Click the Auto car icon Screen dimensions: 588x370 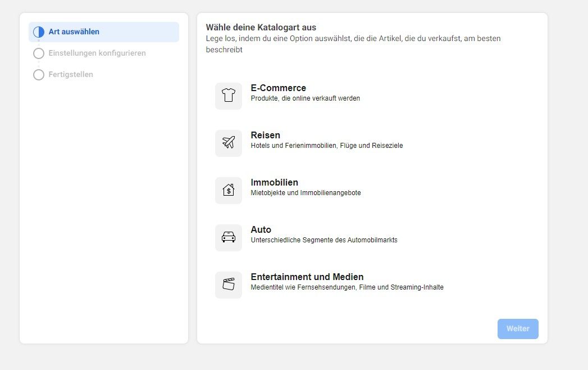point(228,237)
